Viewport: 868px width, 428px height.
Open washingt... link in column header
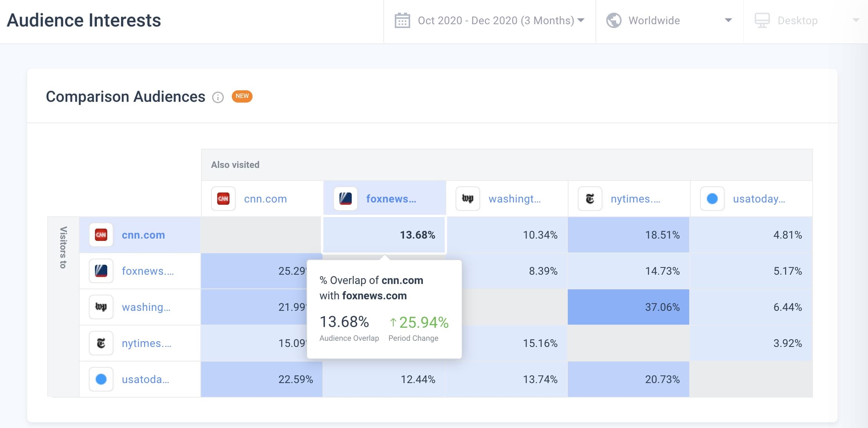click(514, 199)
